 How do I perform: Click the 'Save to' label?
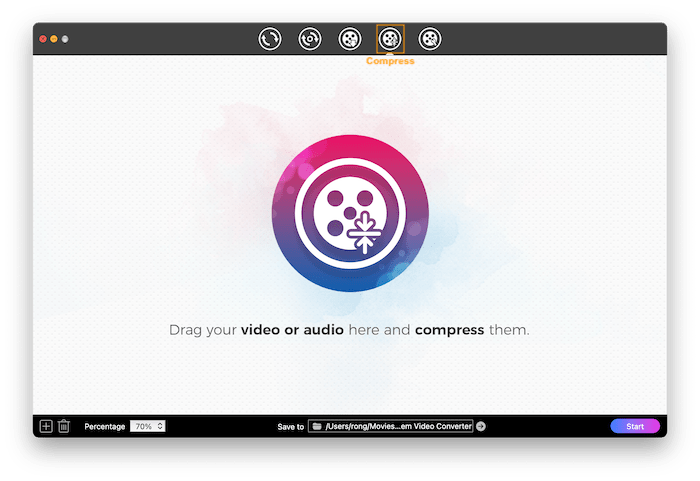[290, 427]
